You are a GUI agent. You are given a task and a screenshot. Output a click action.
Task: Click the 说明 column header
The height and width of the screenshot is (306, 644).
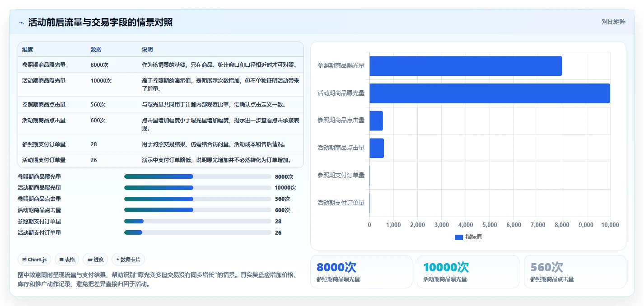pyautogui.click(x=147, y=50)
